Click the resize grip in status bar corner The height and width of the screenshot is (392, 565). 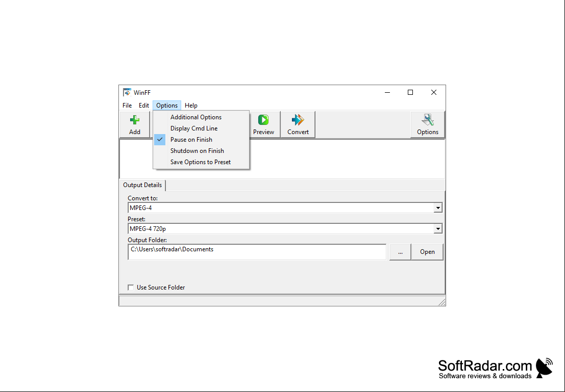[x=442, y=302]
